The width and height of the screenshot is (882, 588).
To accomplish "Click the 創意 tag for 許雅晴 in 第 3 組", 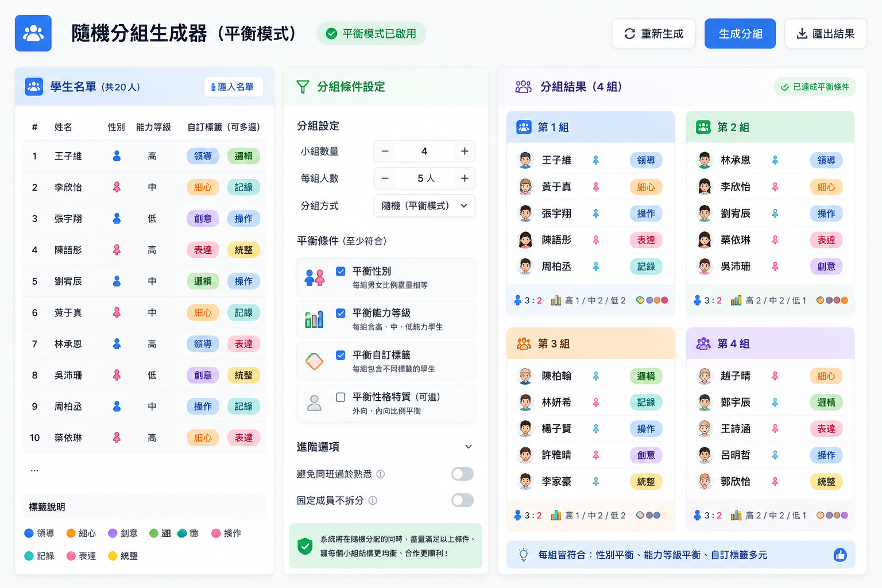I will pyautogui.click(x=646, y=455).
